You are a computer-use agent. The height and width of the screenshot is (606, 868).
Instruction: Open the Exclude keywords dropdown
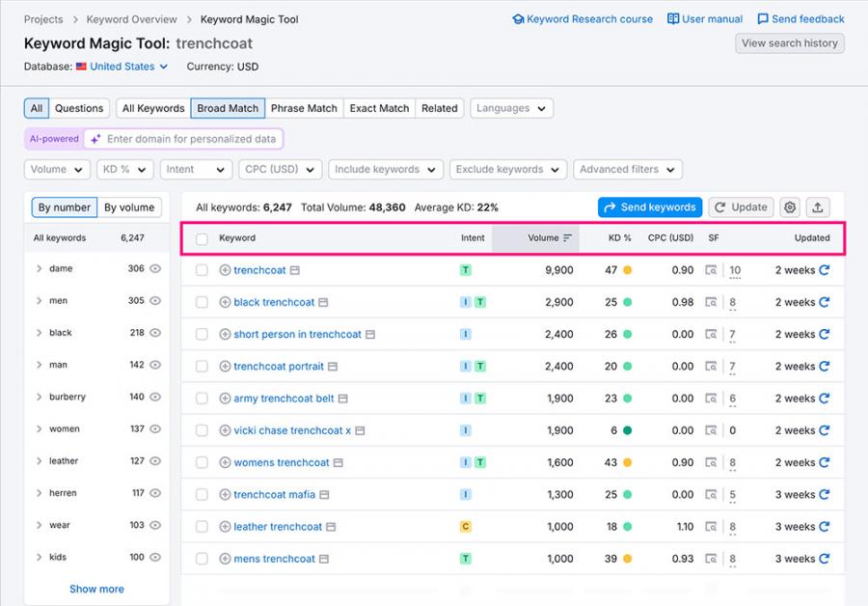click(x=508, y=170)
